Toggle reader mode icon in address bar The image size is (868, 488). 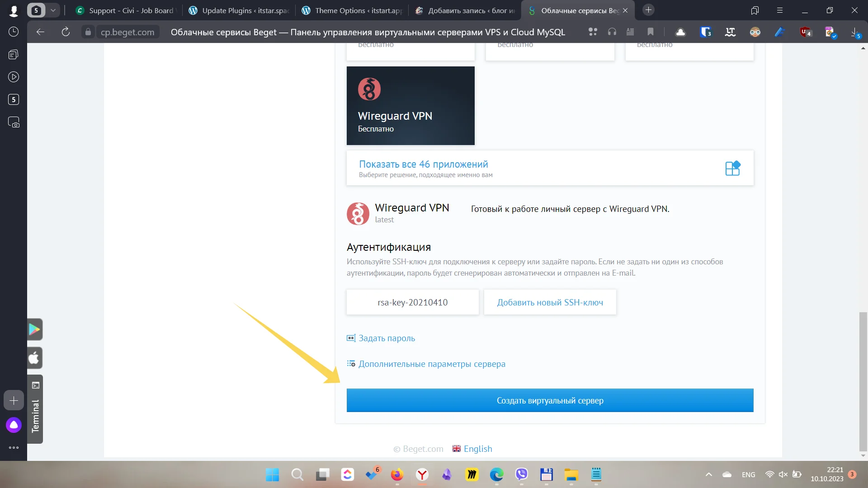pyautogui.click(x=630, y=32)
